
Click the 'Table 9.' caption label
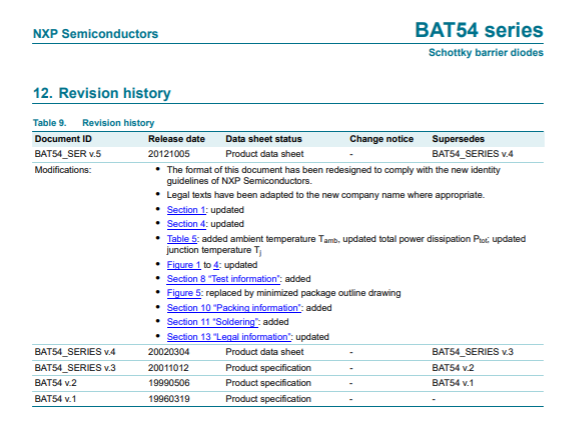[50, 123]
